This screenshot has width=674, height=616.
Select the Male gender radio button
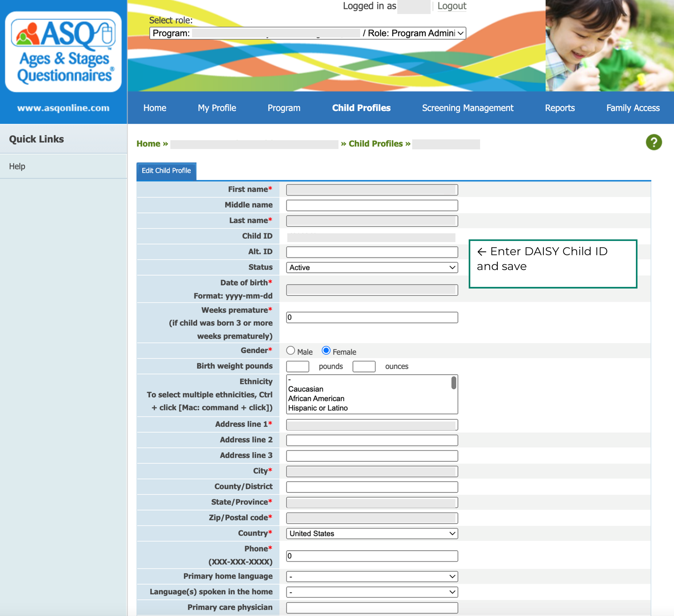pyautogui.click(x=290, y=350)
